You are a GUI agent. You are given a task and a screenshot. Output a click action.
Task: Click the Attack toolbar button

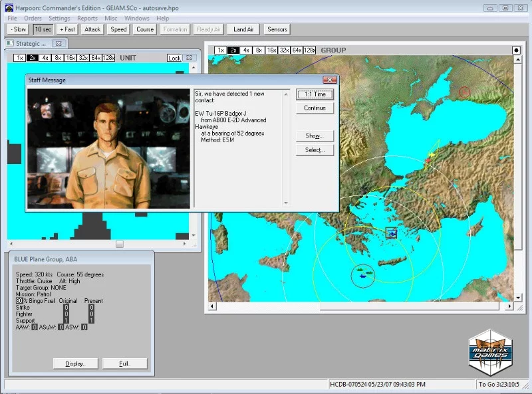point(92,29)
